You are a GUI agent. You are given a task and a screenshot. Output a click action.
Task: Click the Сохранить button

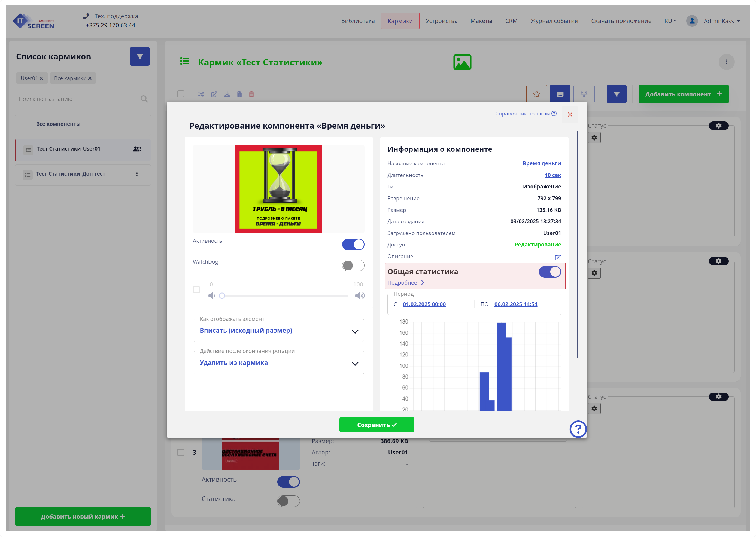tap(377, 425)
